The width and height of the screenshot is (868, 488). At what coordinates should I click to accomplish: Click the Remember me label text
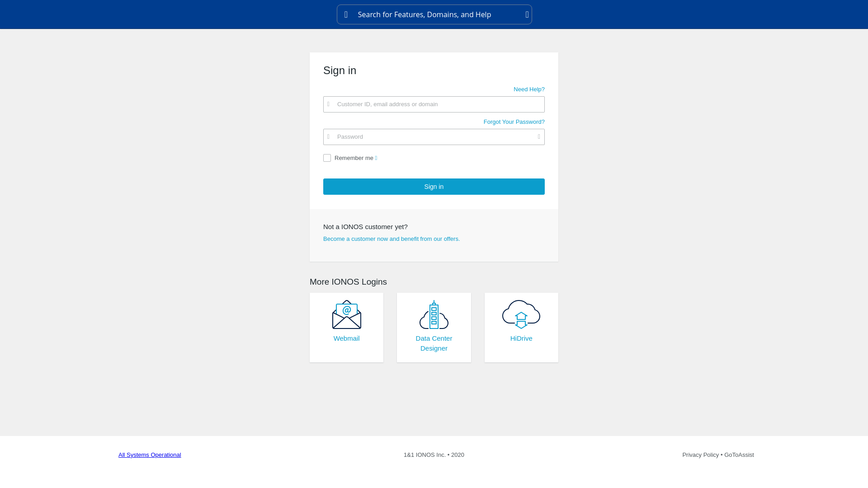coord(354,158)
